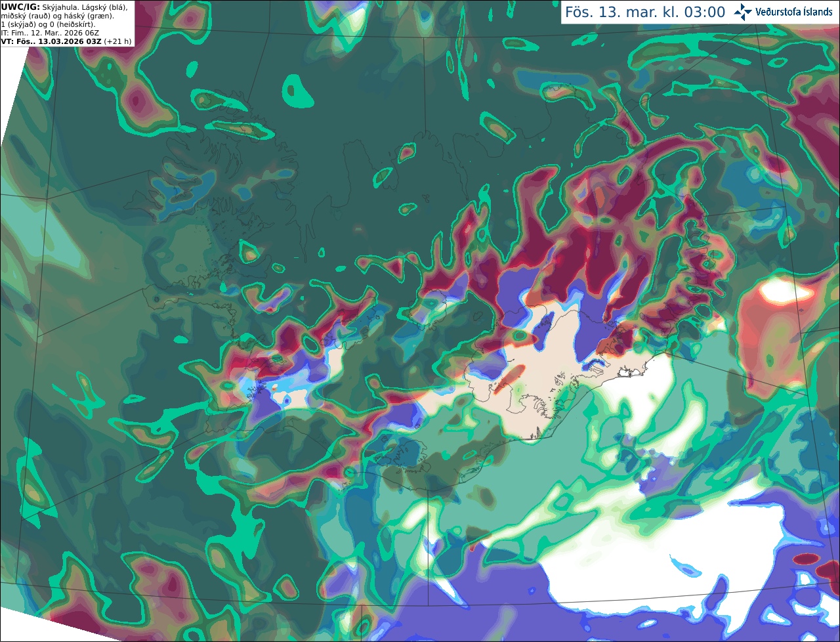Screen dimensions: 840x642
Task: Click legend line "miðský (rauð) og háský (græn)."
Action: click(57, 16)
